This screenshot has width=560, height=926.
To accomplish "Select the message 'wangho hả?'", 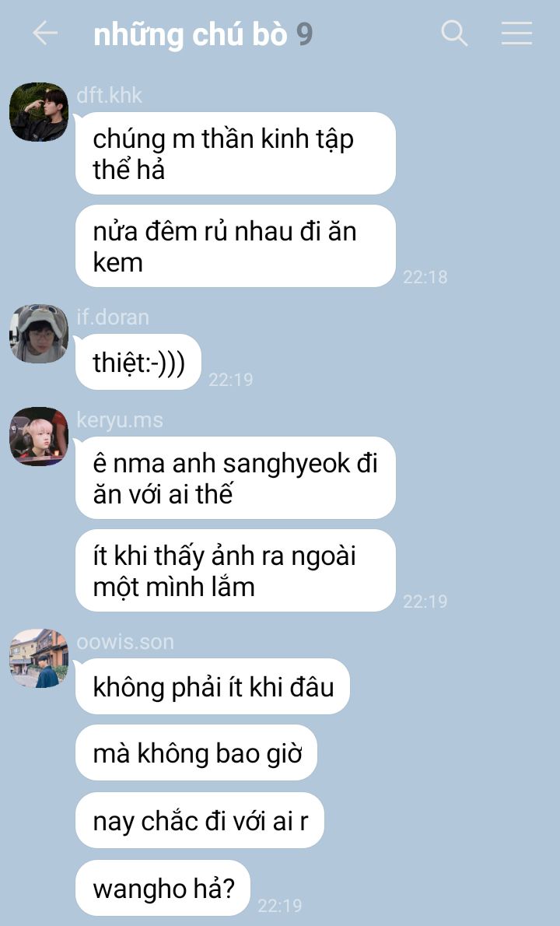I will (163, 888).
